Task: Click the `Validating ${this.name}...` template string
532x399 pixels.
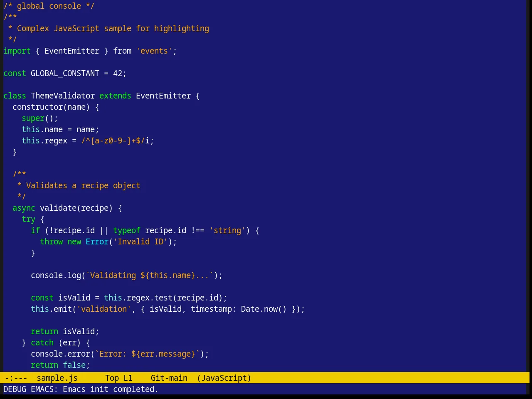Action: [150, 275]
